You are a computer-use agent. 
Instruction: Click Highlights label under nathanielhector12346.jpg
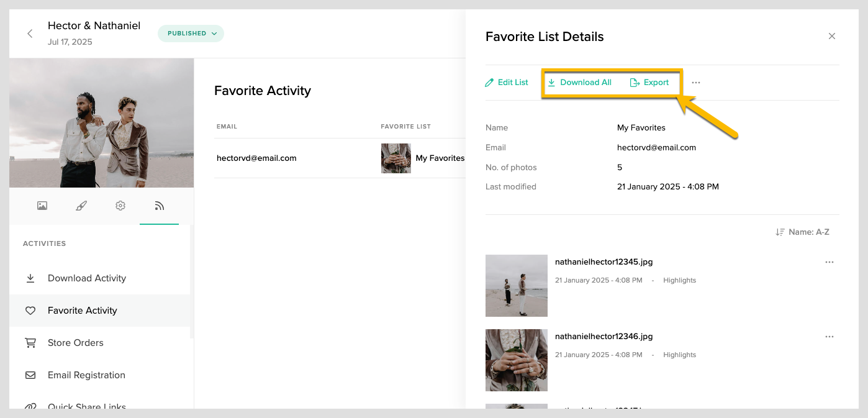[680, 355]
